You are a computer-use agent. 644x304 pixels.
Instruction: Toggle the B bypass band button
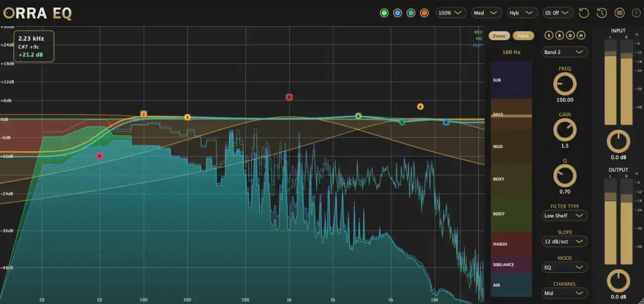coord(559,35)
